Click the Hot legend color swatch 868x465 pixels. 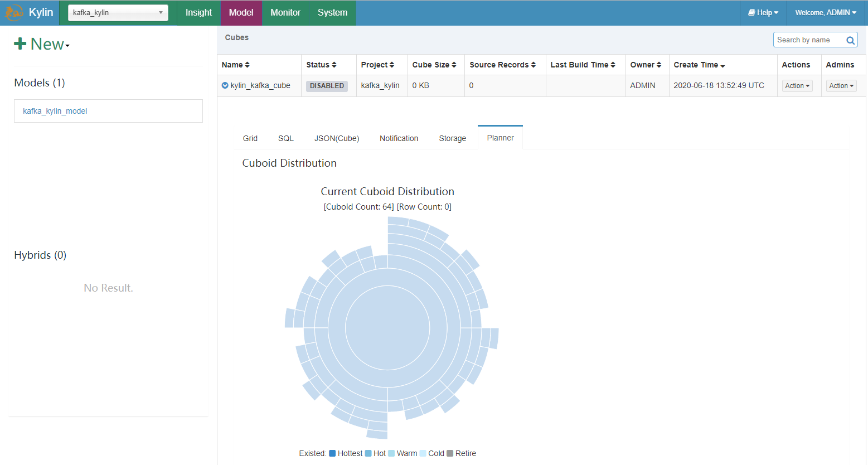368,453
